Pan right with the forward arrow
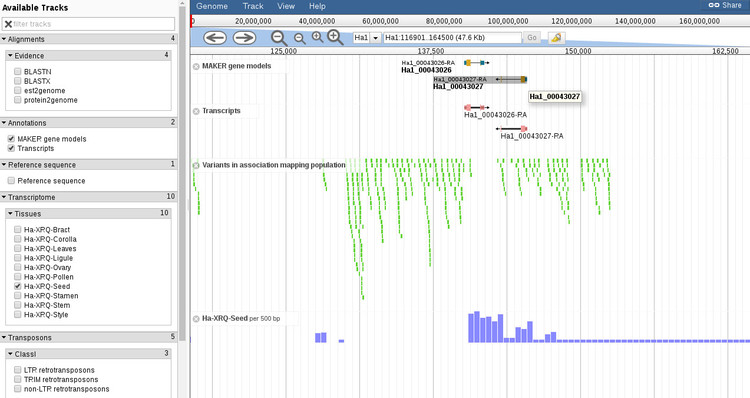This screenshot has width=750, height=398. 244,37
